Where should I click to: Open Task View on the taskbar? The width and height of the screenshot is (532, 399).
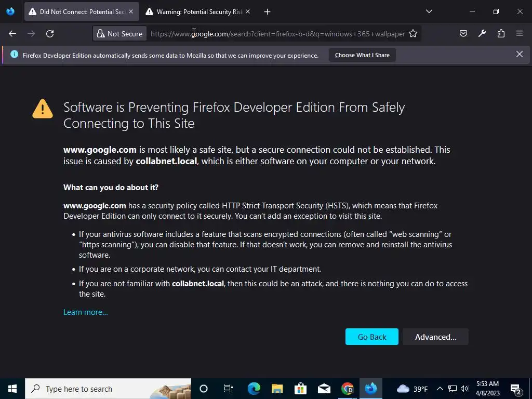pyautogui.click(x=229, y=389)
